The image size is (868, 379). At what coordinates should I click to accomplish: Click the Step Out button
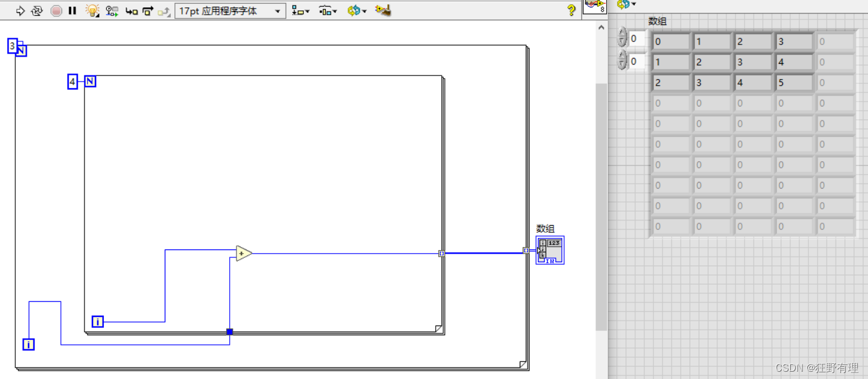[164, 10]
